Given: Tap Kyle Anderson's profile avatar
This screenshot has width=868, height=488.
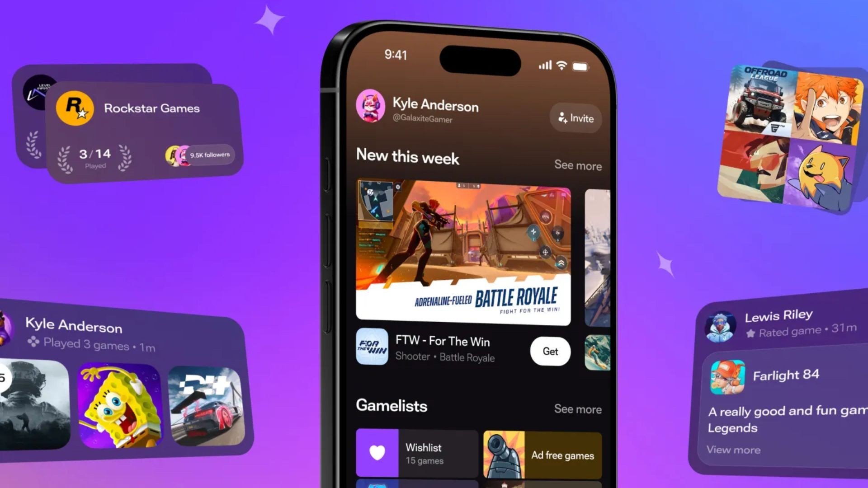Looking at the screenshot, I should coord(370,110).
